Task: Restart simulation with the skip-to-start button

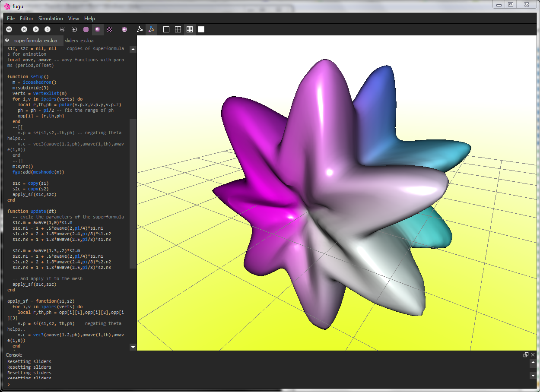Action: (24, 29)
